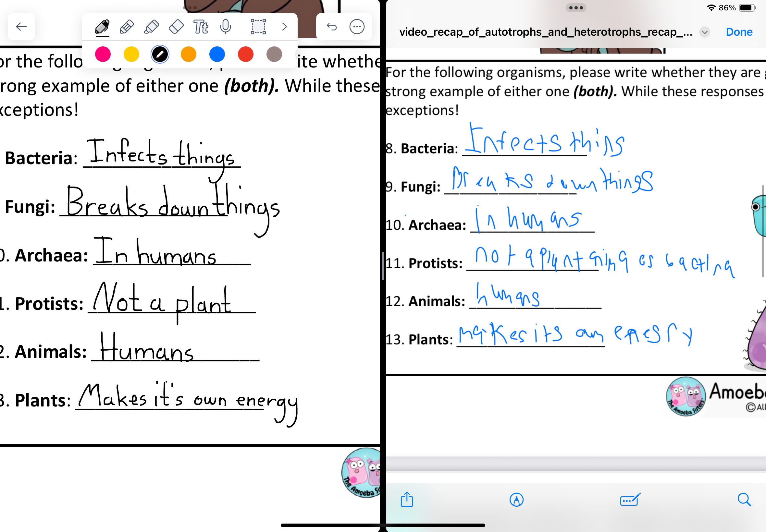766x532 pixels.
Task: Open the file name dropdown chevron
Action: tap(704, 32)
